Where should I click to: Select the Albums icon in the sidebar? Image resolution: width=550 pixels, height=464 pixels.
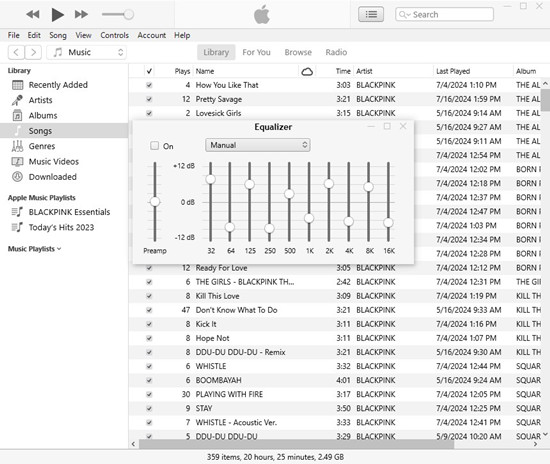pyautogui.click(x=17, y=115)
